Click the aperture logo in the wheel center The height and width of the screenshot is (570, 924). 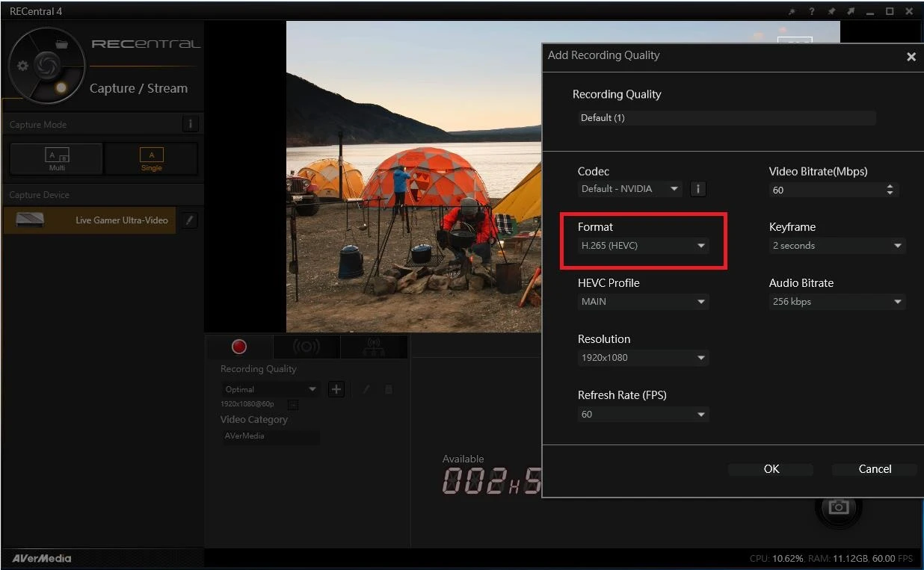pos(46,65)
